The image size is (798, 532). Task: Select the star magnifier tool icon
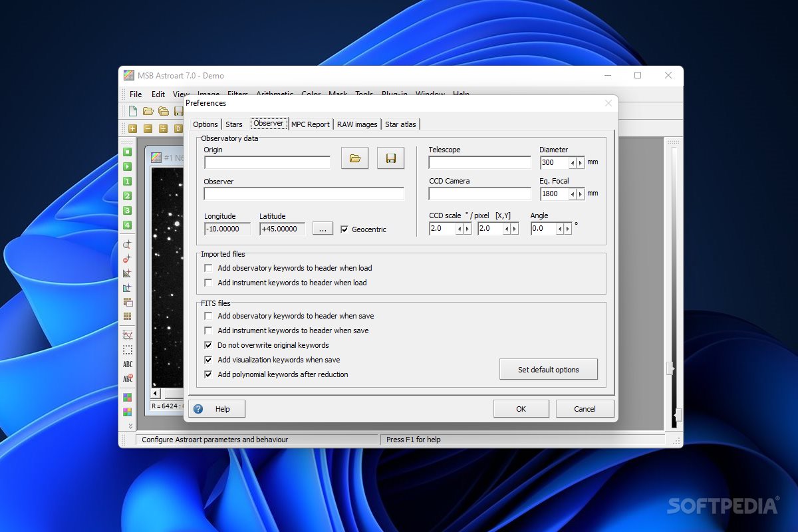click(x=127, y=244)
